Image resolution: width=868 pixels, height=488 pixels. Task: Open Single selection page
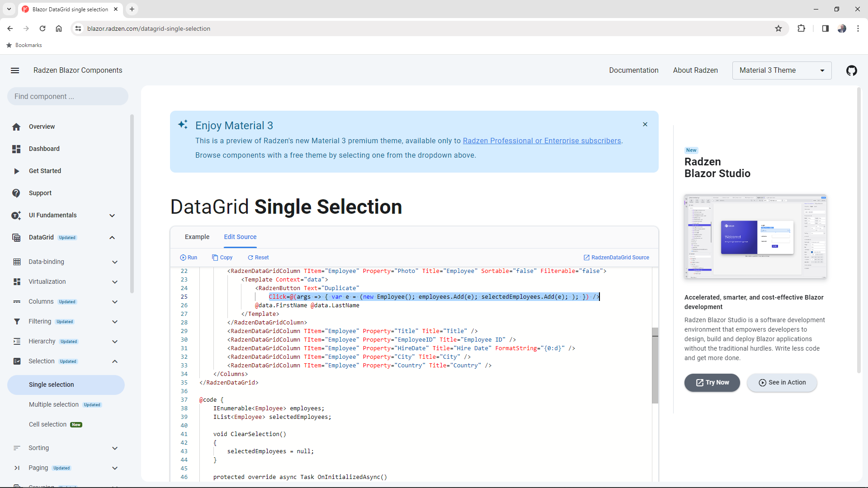coord(66,385)
